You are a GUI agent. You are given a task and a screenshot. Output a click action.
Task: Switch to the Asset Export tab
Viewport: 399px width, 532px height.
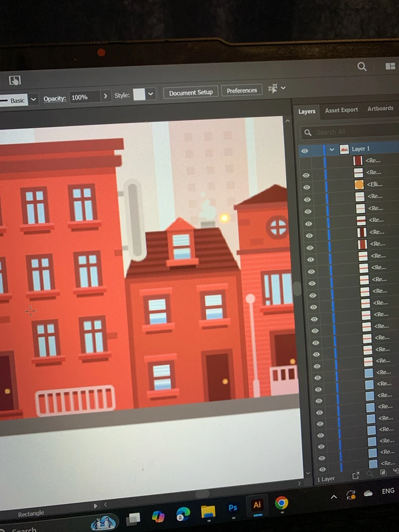point(342,110)
